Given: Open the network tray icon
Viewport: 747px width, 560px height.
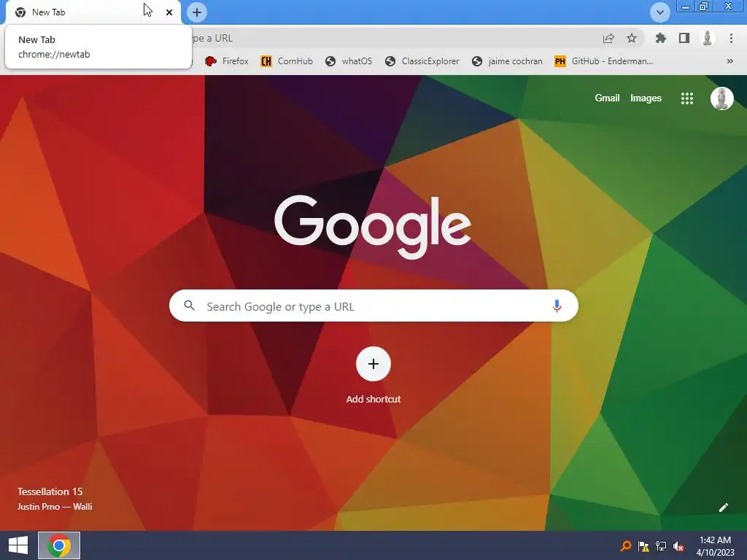Looking at the screenshot, I should 661,546.
